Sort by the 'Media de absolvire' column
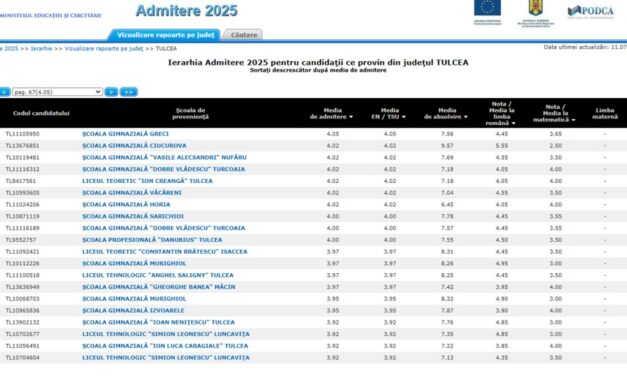627x376 pixels. [445, 114]
